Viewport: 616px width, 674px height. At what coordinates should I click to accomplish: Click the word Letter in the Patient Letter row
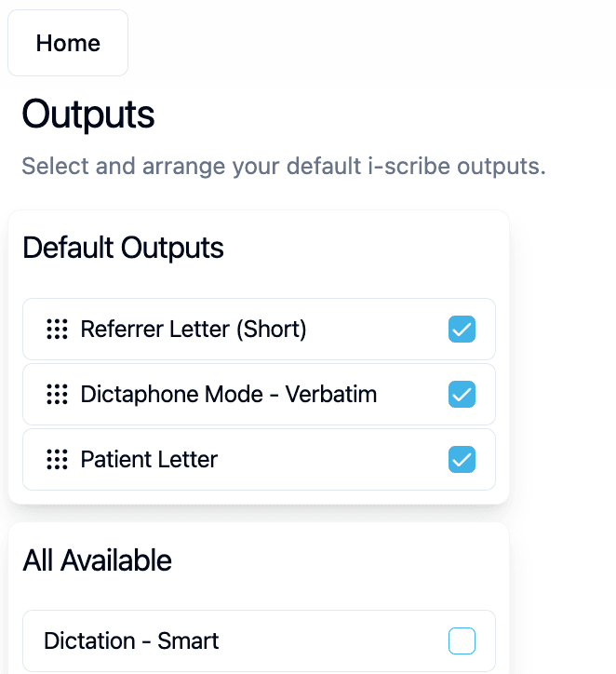pyautogui.click(x=188, y=460)
